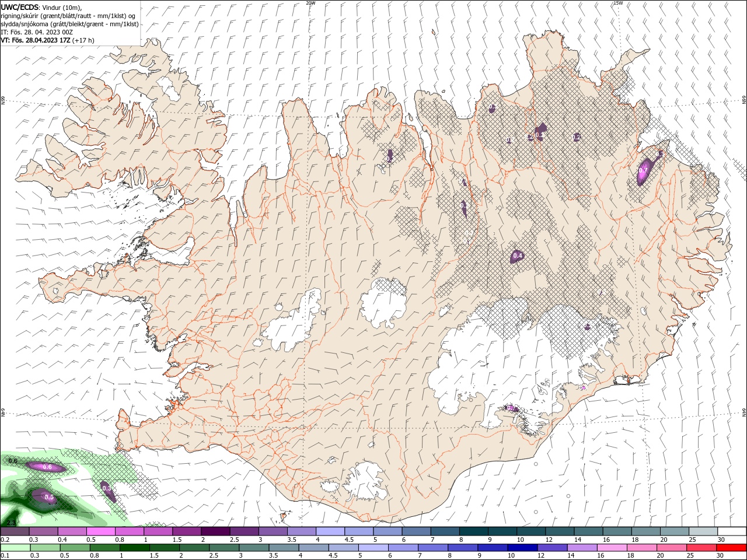This screenshot has width=747, height=560.
Task: Pick lower-scale swatch between 25 and 30
Action: click(x=703, y=548)
